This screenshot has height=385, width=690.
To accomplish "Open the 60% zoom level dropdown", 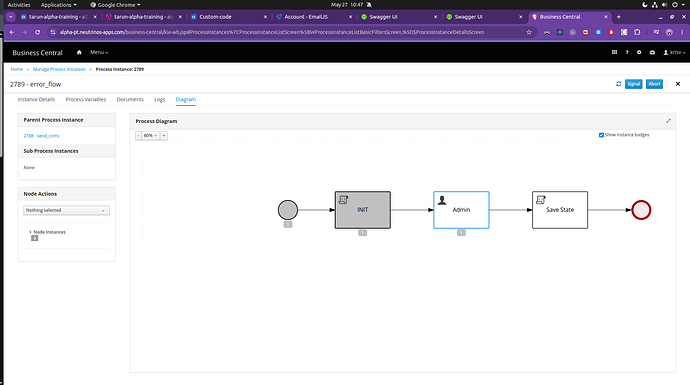I will [x=150, y=136].
